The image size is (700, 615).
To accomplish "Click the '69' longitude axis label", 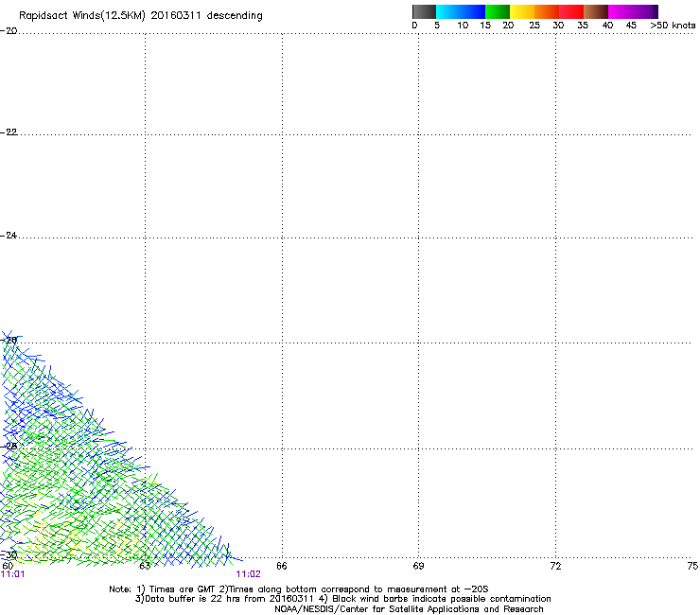I will tap(418, 566).
